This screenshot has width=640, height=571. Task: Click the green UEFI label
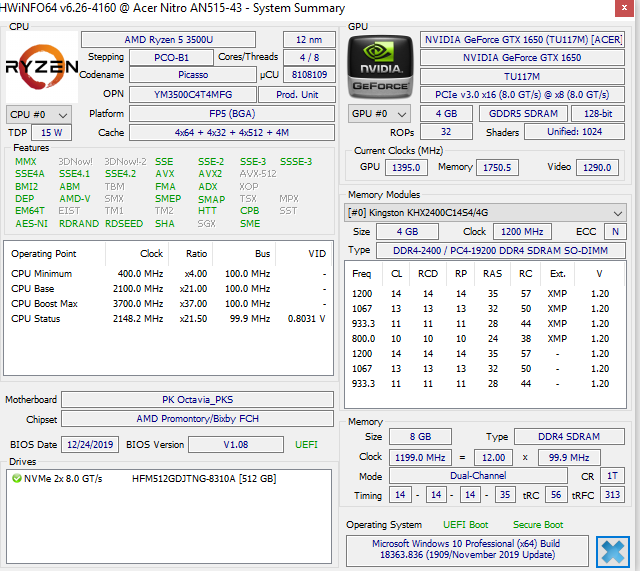306,444
